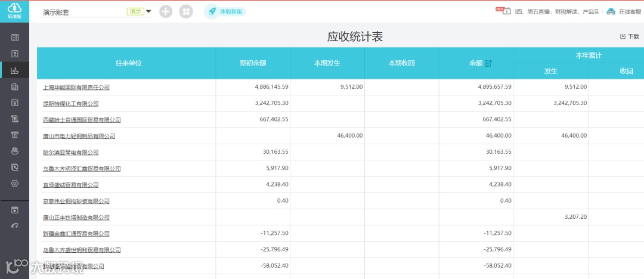The image size is (644, 279).
Task: Click 期初余额 value 667,402.55
Action: tap(274, 119)
